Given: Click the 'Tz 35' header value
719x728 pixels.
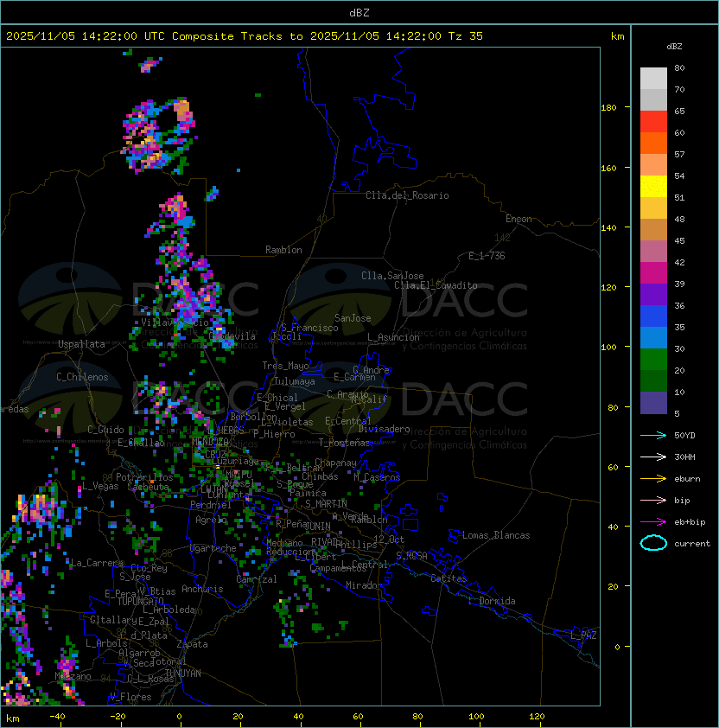Looking at the screenshot, I should (466, 36).
